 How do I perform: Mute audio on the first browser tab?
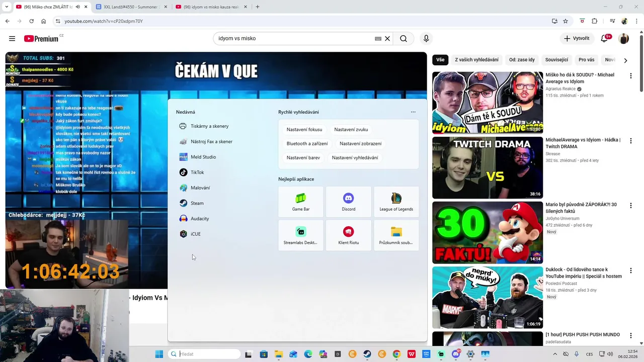click(x=77, y=7)
